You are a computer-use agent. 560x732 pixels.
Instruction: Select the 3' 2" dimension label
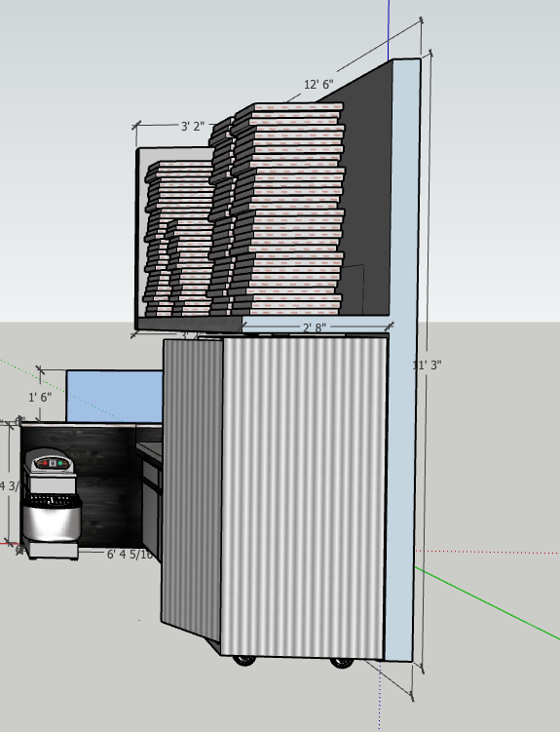193,126
